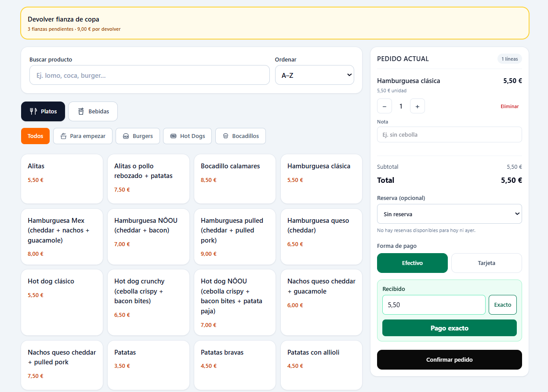Image resolution: width=548 pixels, height=392 pixels.
Task: Add Bocadillo calamares to the order
Action: coord(235,179)
